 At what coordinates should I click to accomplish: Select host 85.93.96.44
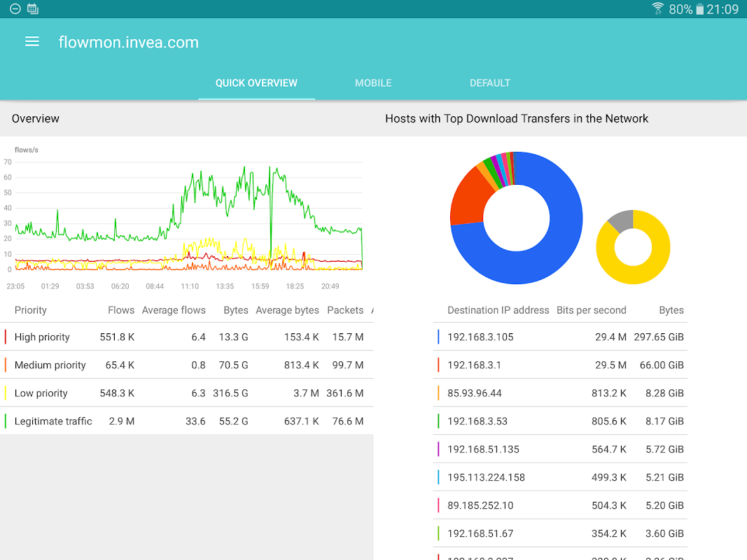(x=475, y=393)
